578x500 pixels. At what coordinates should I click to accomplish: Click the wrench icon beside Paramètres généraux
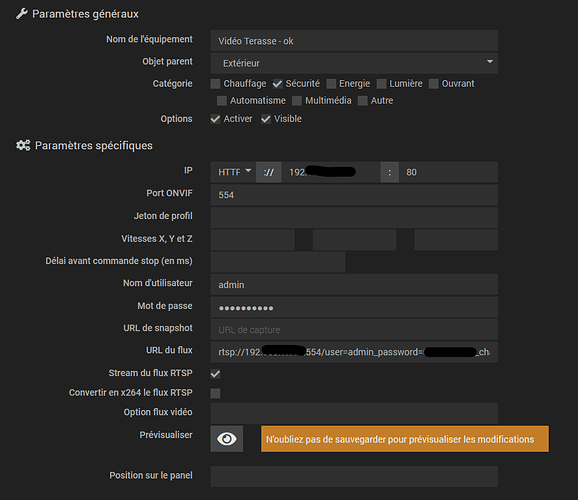pos(22,14)
